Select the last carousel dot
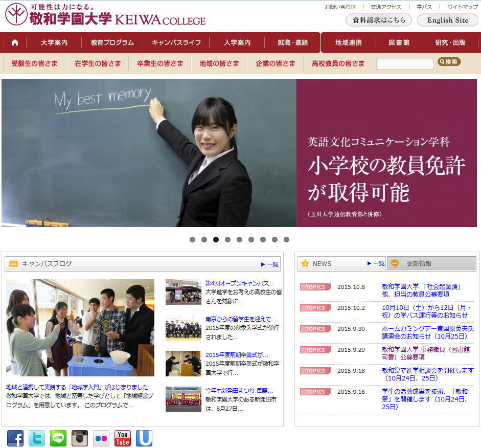This screenshot has height=448, width=481. 286,239
